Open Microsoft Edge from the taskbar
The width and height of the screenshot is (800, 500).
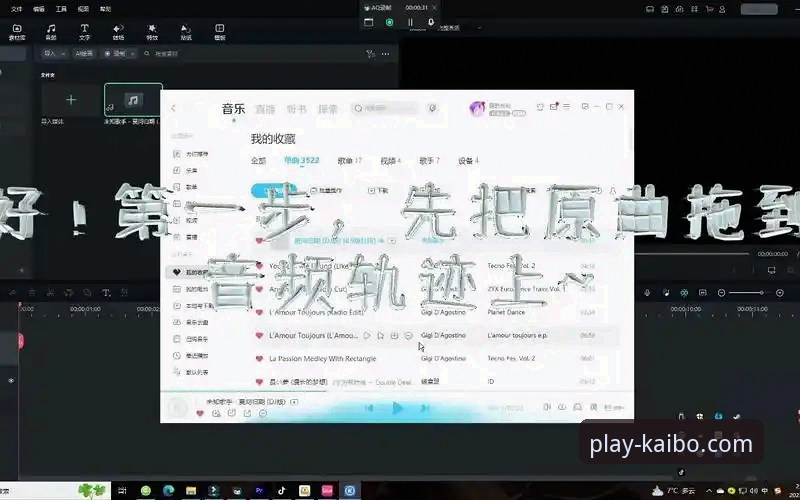tap(169, 491)
